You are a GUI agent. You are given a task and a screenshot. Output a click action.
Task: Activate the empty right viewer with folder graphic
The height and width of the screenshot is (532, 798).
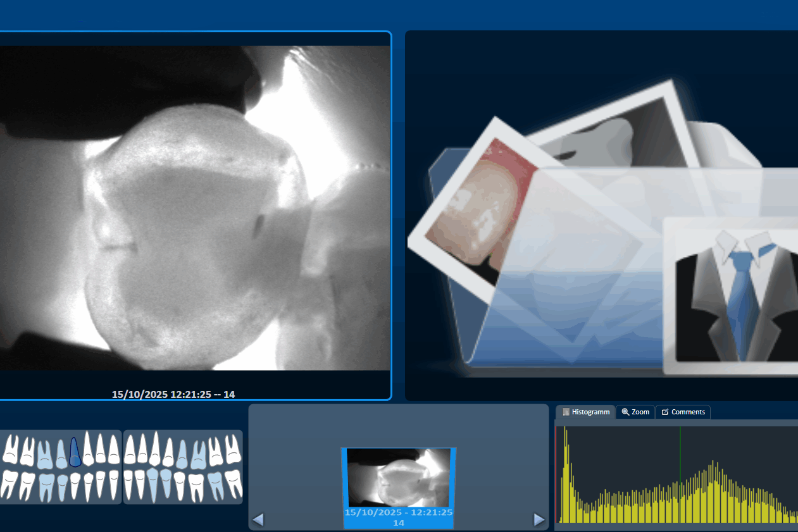601,215
